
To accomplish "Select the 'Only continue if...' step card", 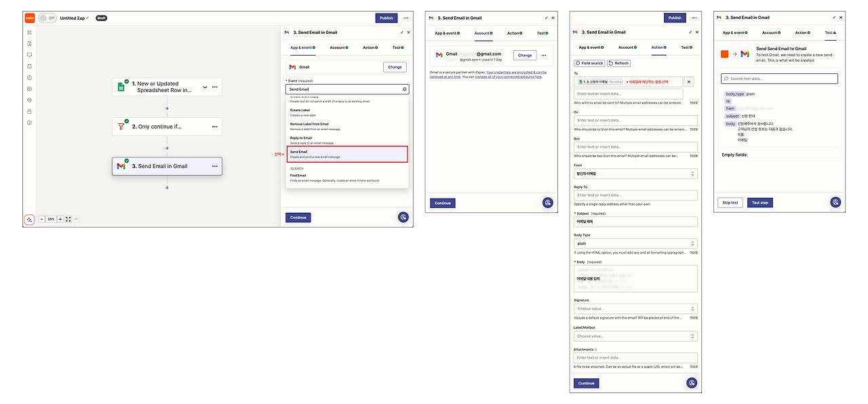I will [167, 126].
